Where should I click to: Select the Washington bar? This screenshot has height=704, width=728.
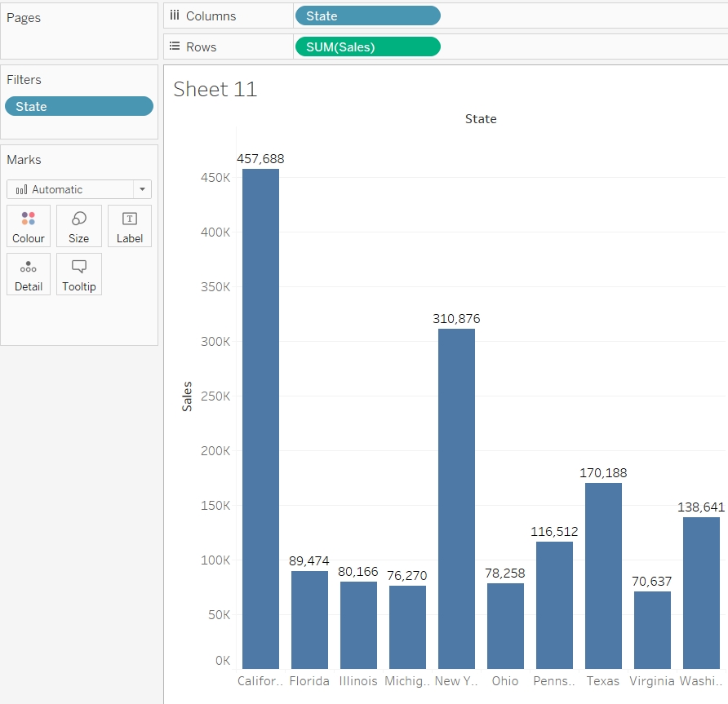tap(701, 592)
